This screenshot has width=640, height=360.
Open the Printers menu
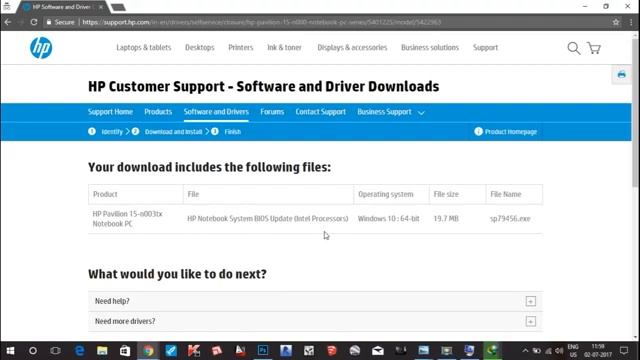coord(240,48)
